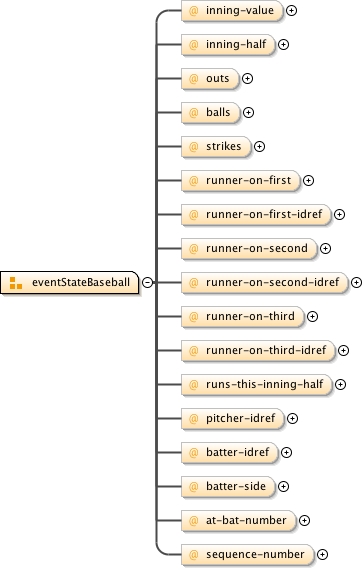
Task: Click the @ icon of at-bat-number
Action: pos(193,521)
